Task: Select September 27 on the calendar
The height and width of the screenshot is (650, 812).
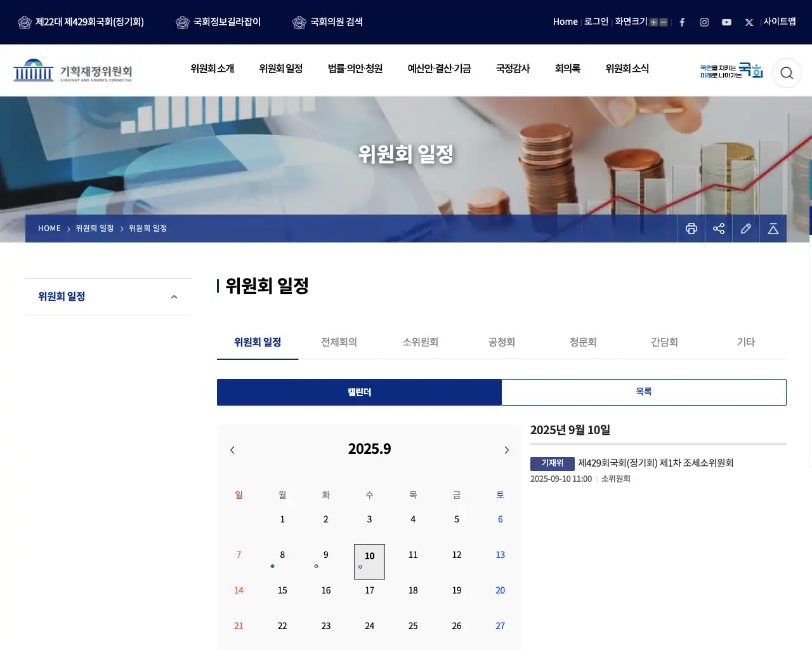Action: pos(500,627)
